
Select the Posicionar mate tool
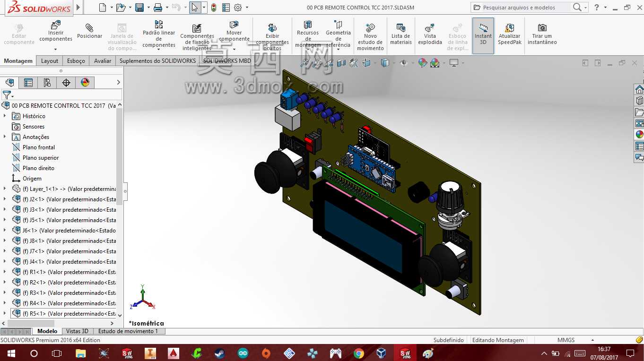tap(90, 32)
